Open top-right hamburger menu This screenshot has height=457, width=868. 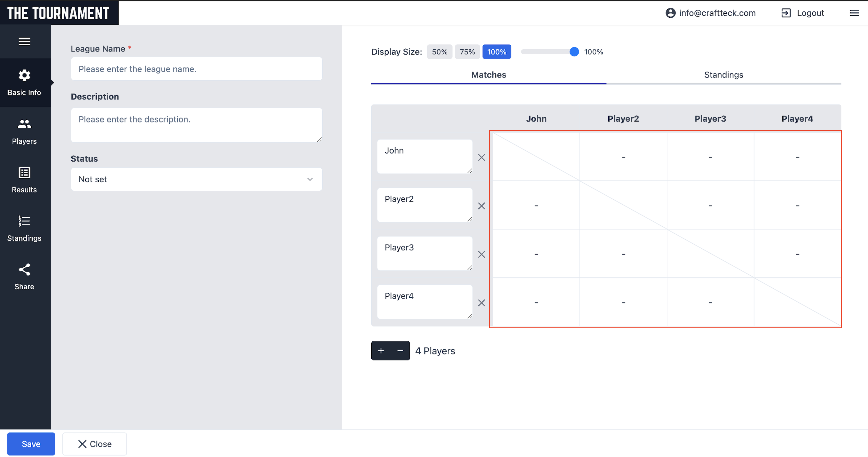pos(854,13)
